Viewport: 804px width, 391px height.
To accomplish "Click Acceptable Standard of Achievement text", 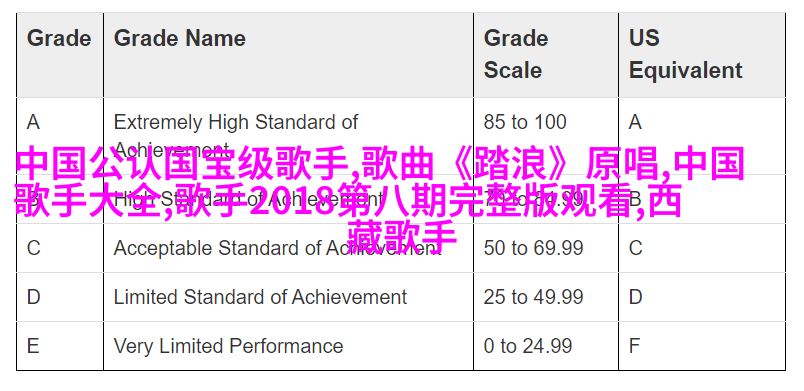I will point(277,248).
